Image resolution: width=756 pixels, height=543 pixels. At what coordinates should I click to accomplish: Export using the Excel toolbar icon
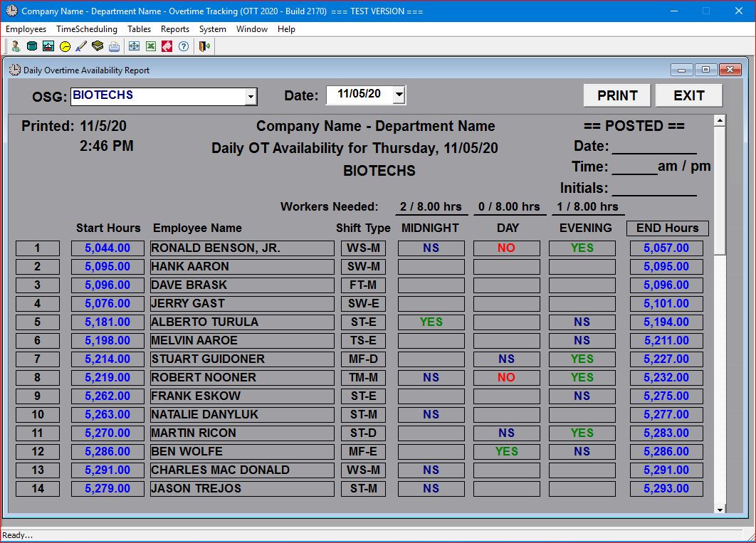click(151, 46)
